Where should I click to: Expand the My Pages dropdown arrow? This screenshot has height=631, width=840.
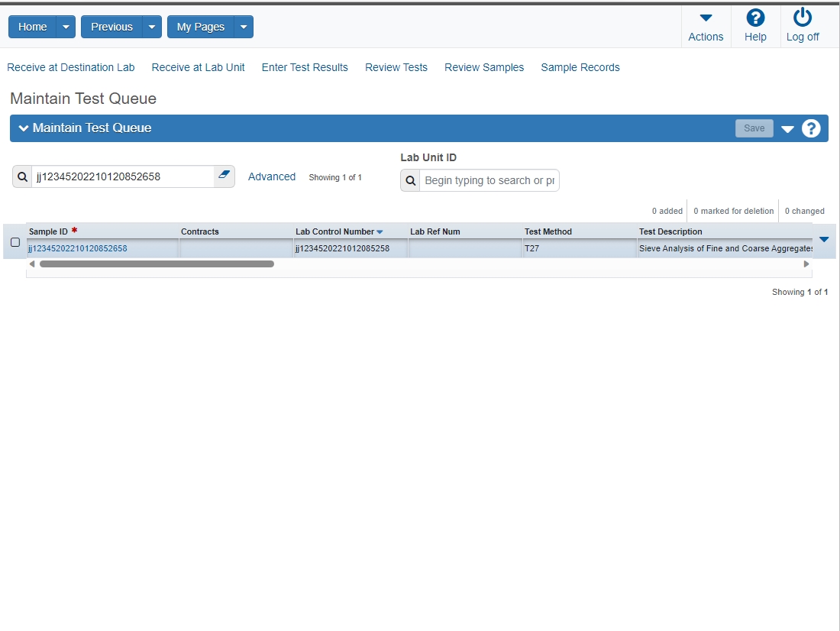click(x=244, y=27)
